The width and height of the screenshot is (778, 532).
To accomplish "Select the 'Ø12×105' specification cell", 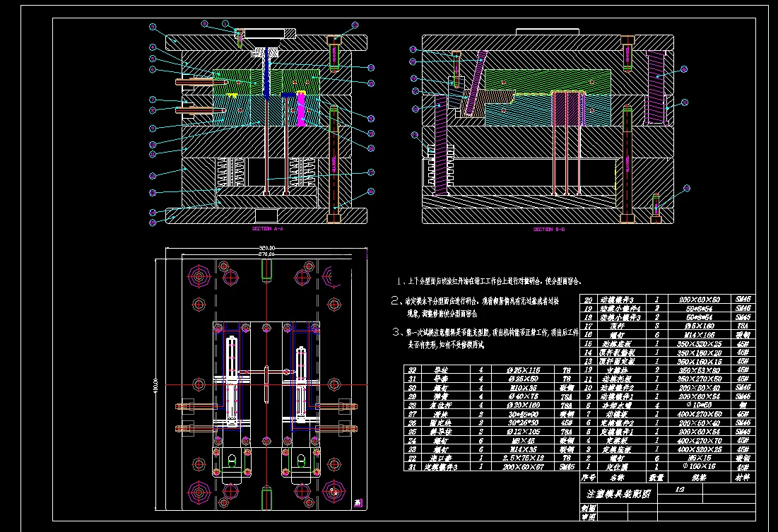I will tap(523, 432).
